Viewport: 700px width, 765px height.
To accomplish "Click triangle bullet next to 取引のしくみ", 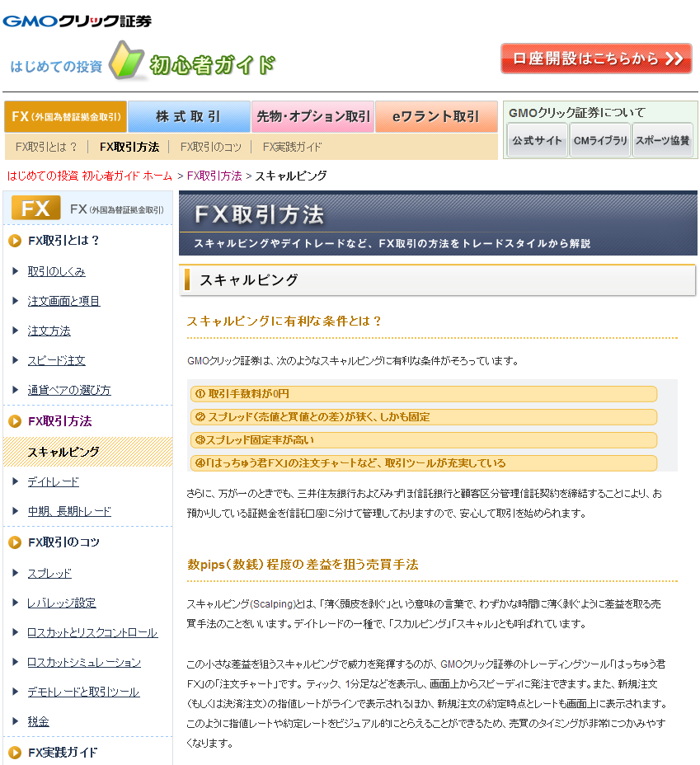I will click(15, 271).
